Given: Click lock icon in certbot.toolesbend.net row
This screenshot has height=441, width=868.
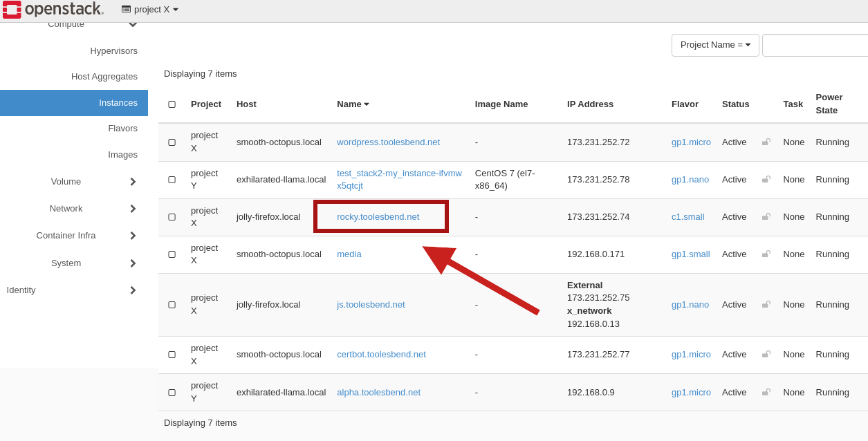Looking at the screenshot, I should click(x=766, y=355).
